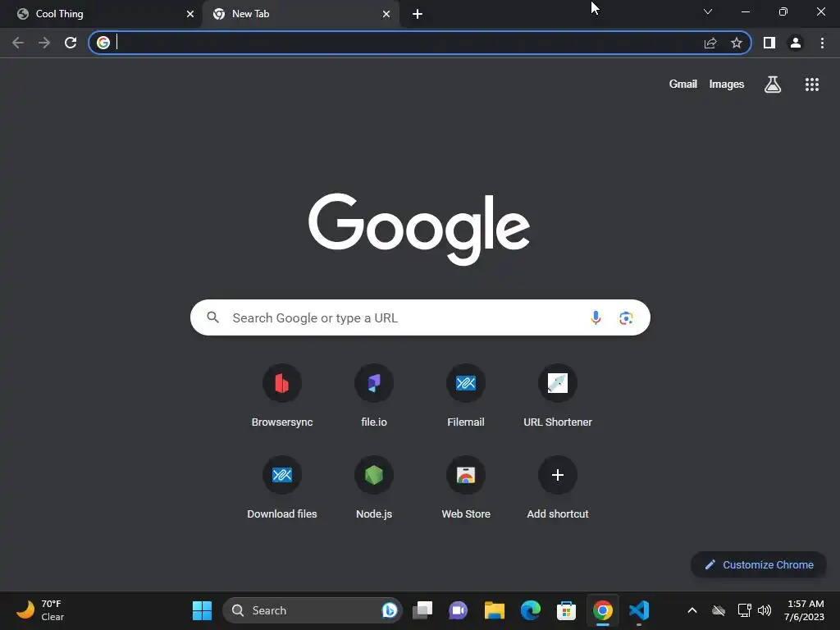Open File Explorer from the taskbar
This screenshot has width=840, height=630.
pos(494,610)
